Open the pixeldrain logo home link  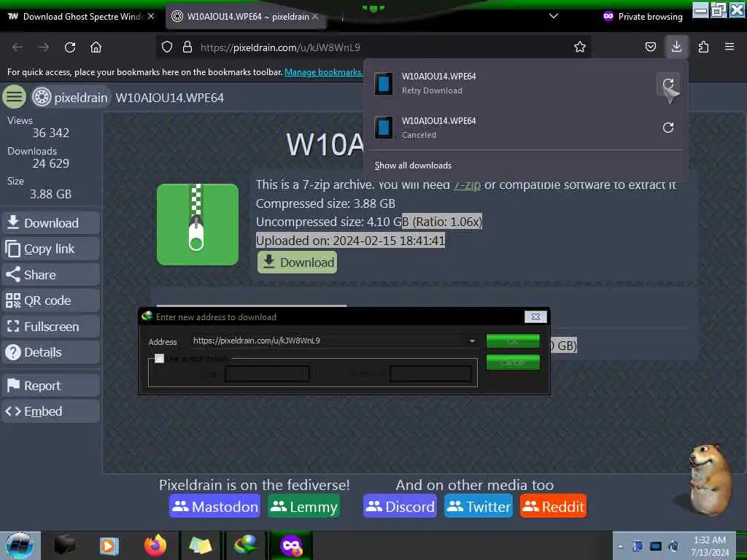71,98
